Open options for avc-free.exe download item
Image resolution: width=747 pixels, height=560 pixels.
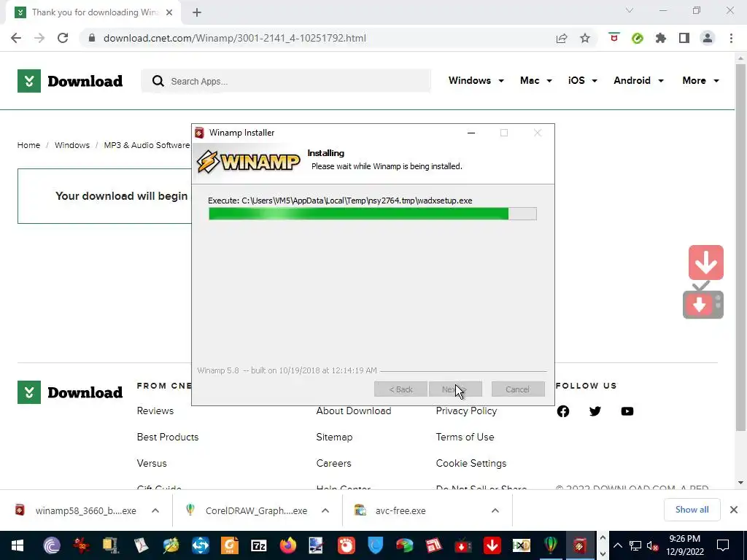[x=495, y=510]
